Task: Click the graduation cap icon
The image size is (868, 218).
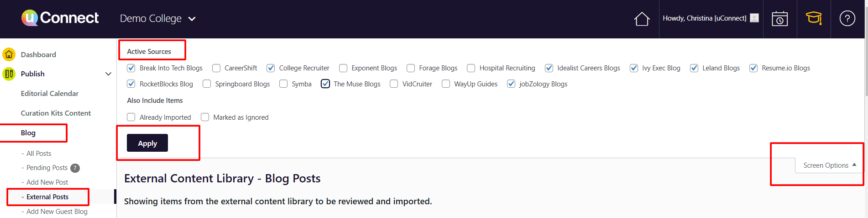Action: click(x=813, y=18)
